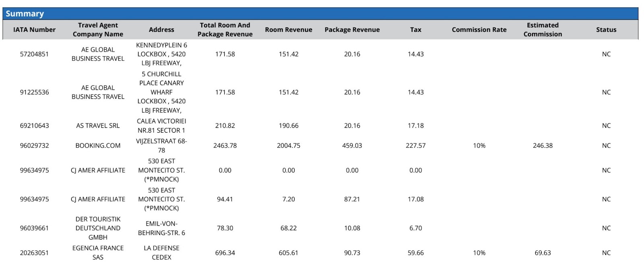Click Total Room And Package Revenue header

pos(225,29)
